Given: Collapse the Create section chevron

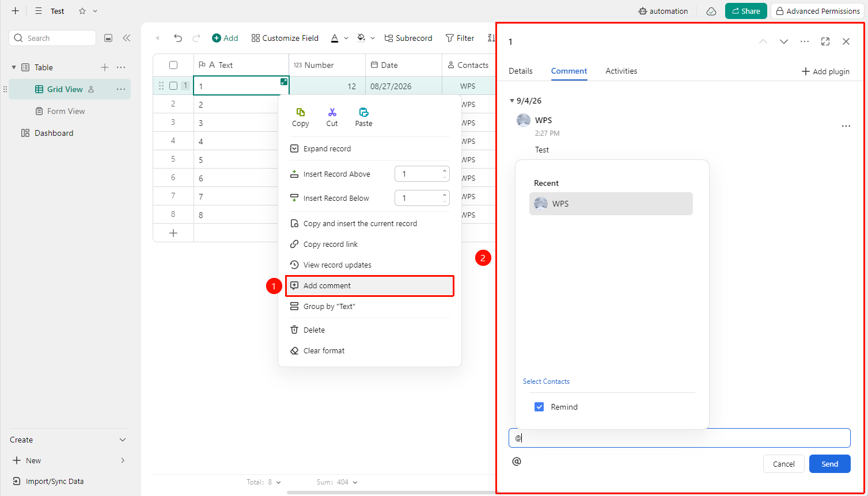Looking at the screenshot, I should (x=123, y=440).
